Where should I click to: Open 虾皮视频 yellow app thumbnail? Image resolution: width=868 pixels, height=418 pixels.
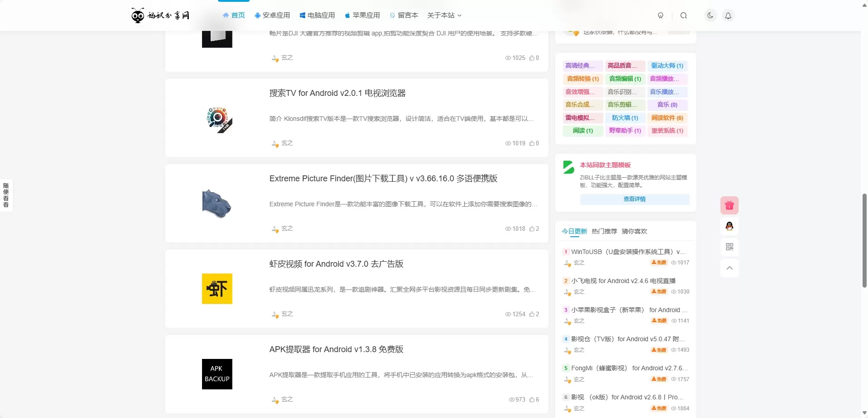217,289
